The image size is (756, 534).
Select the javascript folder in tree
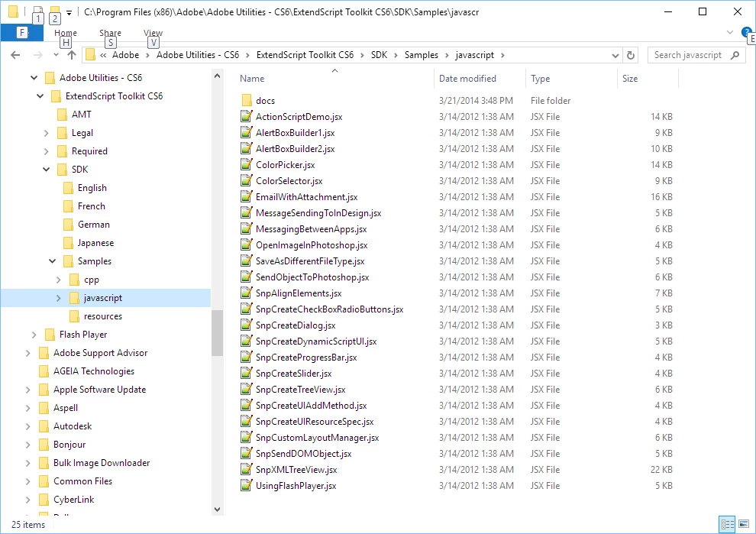(x=102, y=298)
